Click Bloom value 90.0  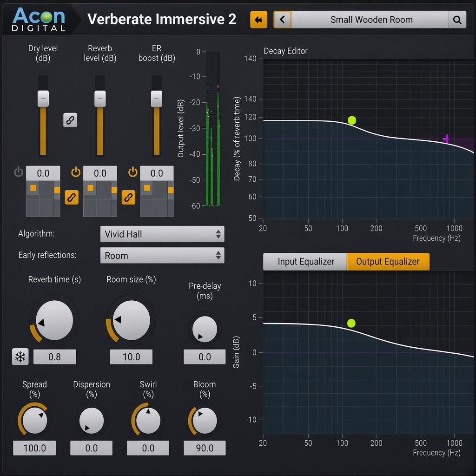(205, 448)
